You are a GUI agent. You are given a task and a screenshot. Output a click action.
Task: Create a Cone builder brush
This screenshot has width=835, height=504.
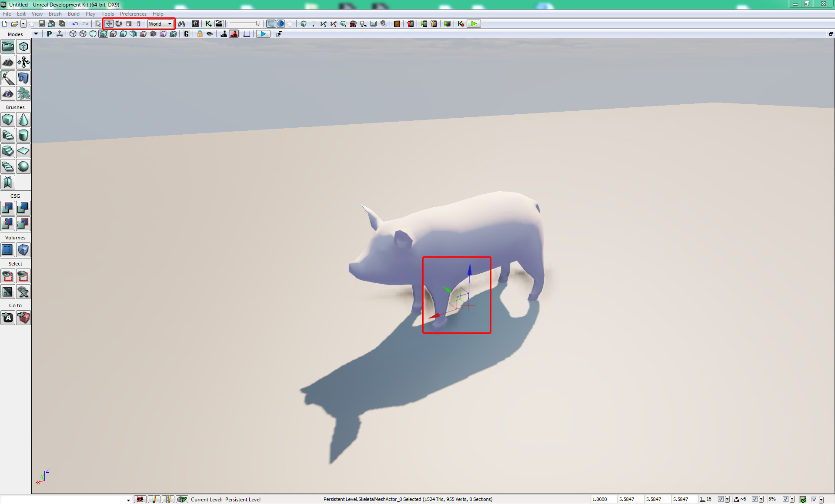[x=23, y=119]
